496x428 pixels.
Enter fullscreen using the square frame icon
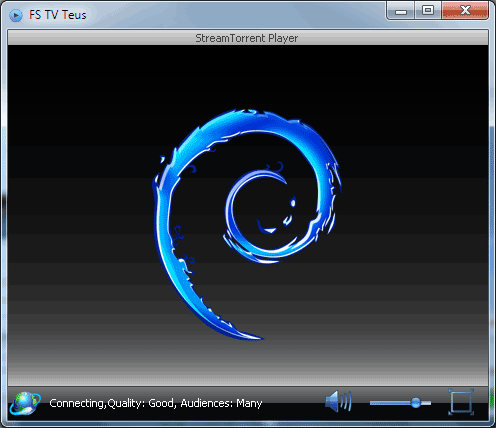click(x=461, y=402)
